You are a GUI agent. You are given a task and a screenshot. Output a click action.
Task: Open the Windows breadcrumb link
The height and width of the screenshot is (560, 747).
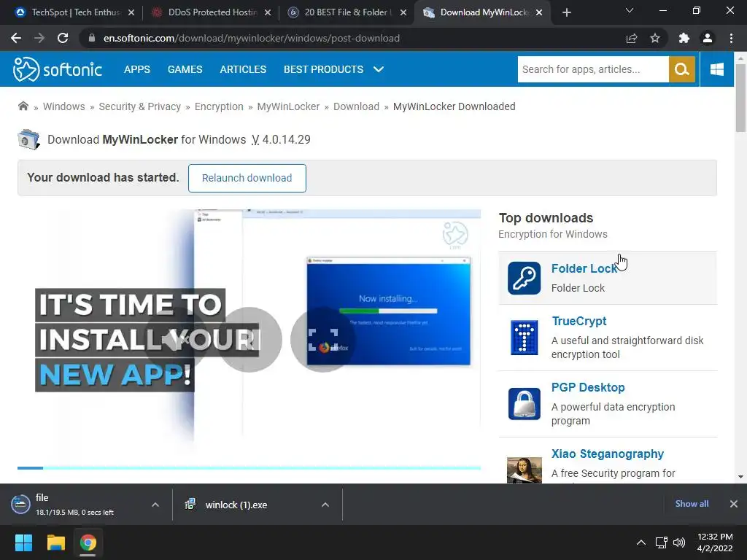coord(64,106)
